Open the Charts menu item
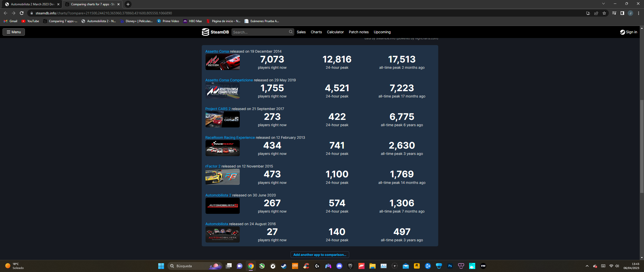The image size is (644, 272). click(x=316, y=32)
